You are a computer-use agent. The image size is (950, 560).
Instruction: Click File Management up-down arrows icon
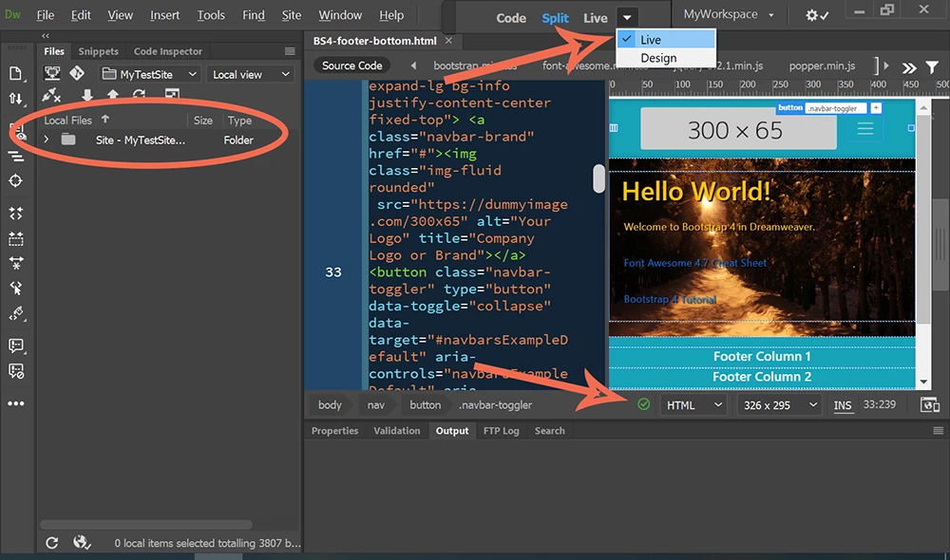tap(16, 98)
